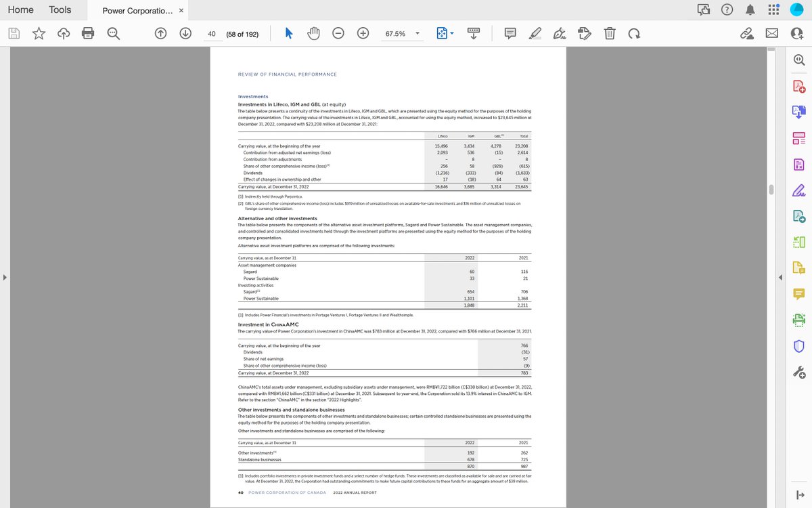Click the 'REVIEW OF FINANCIAL PERFORMANCE' page header

click(x=288, y=75)
